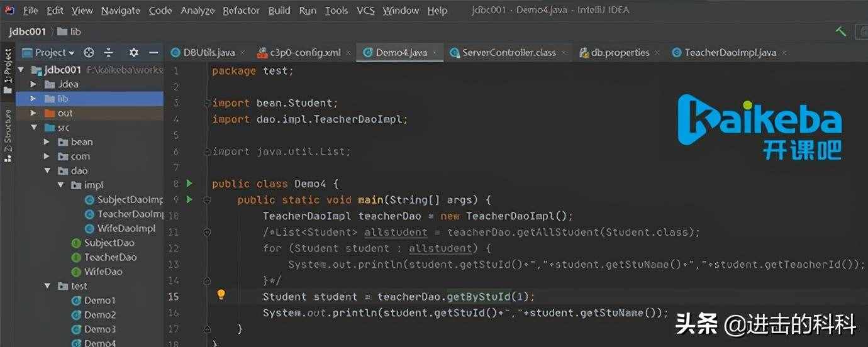Toggle the 1: Project tool window
Viewport: 868px width, 347px height.
click(x=8, y=71)
